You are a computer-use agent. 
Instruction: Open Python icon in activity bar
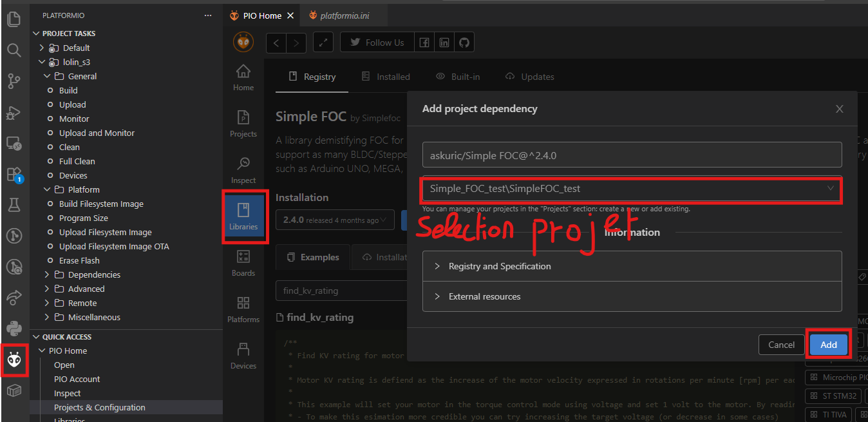14,328
